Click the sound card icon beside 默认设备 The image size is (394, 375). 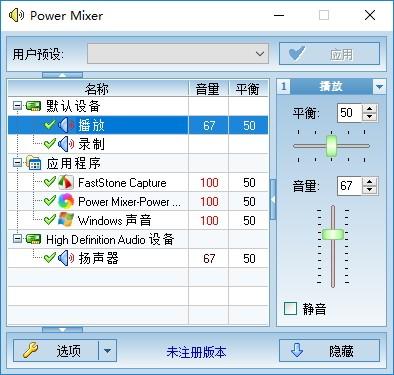(x=33, y=106)
